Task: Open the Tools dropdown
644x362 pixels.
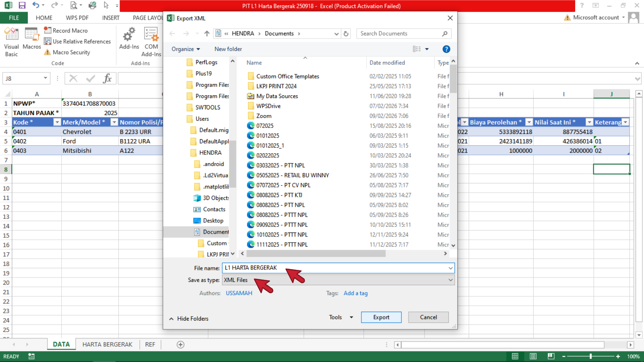Action: click(x=341, y=317)
